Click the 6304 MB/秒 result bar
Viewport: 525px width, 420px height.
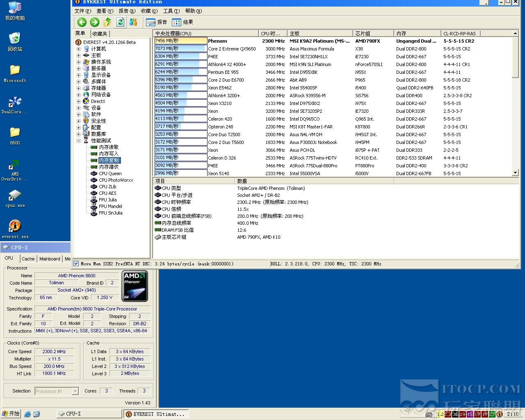click(181, 56)
